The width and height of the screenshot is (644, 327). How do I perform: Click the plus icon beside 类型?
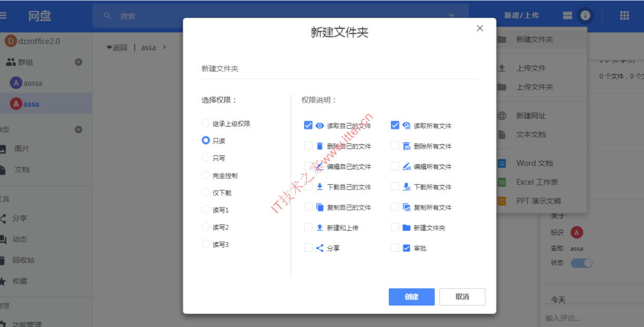[x=79, y=130]
